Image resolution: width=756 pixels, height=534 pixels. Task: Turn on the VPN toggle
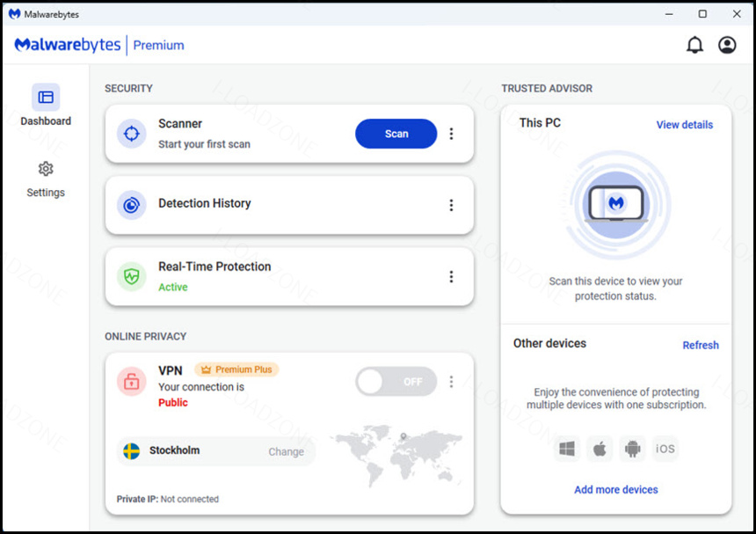point(396,382)
